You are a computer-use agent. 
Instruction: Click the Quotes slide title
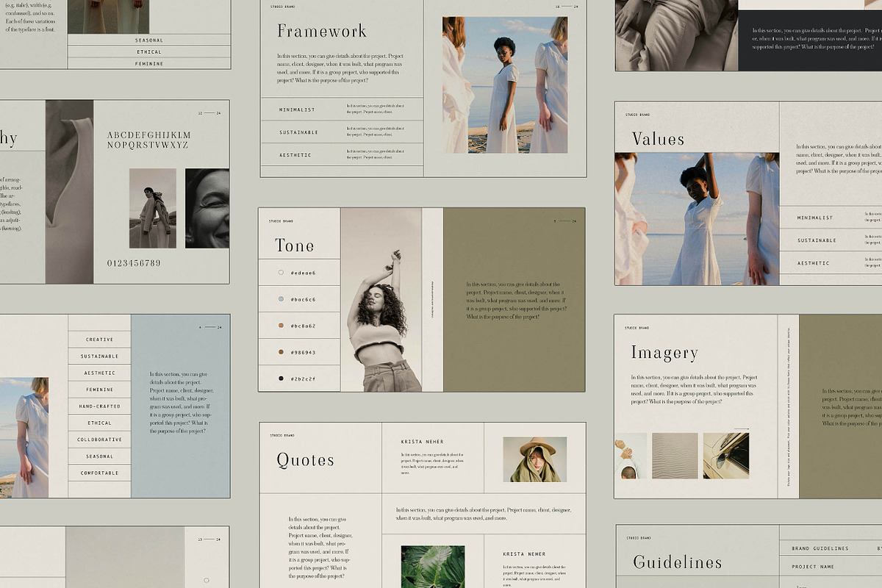click(305, 461)
